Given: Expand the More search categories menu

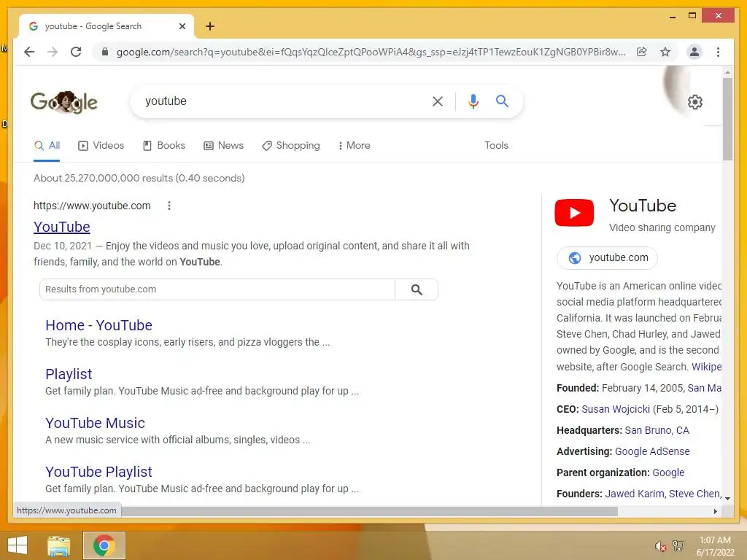Looking at the screenshot, I should tap(354, 146).
